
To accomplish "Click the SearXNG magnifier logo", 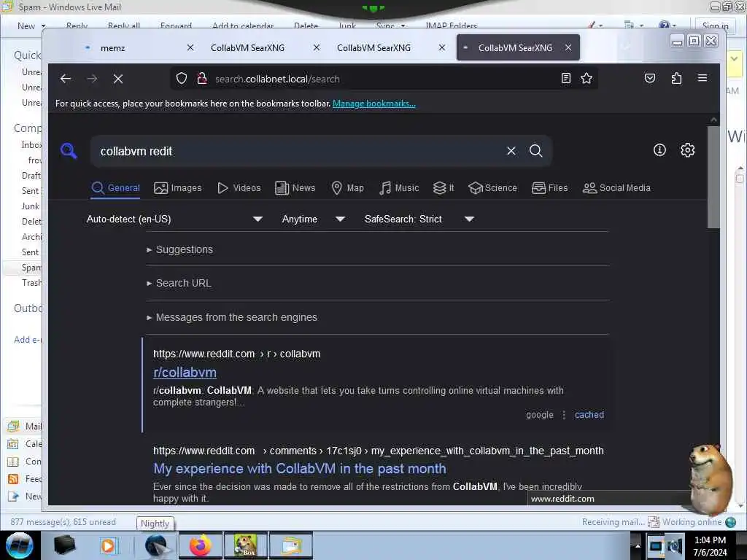I will click(x=69, y=150).
